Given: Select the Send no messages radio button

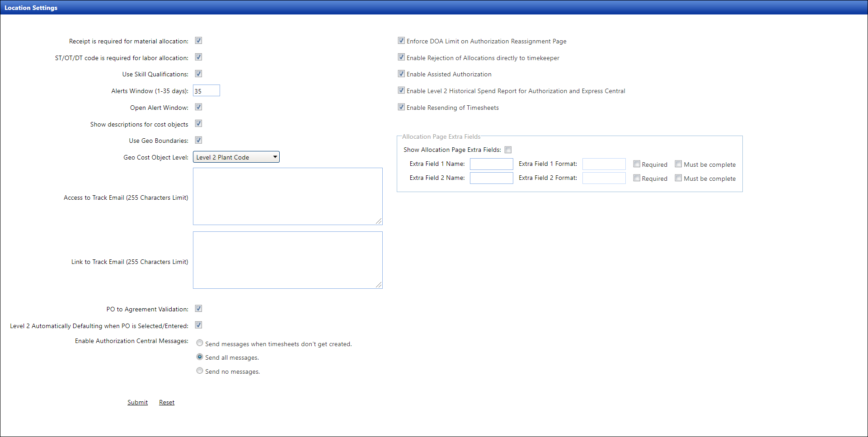Looking at the screenshot, I should [200, 371].
